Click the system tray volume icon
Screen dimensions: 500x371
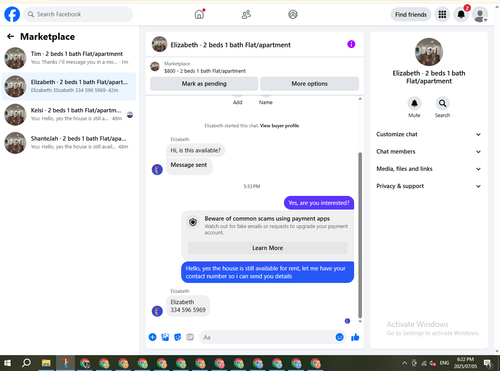[x=433, y=363]
